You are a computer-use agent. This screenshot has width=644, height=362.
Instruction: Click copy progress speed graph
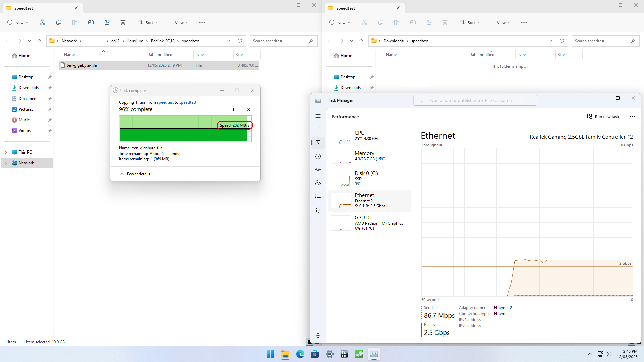[x=185, y=129]
